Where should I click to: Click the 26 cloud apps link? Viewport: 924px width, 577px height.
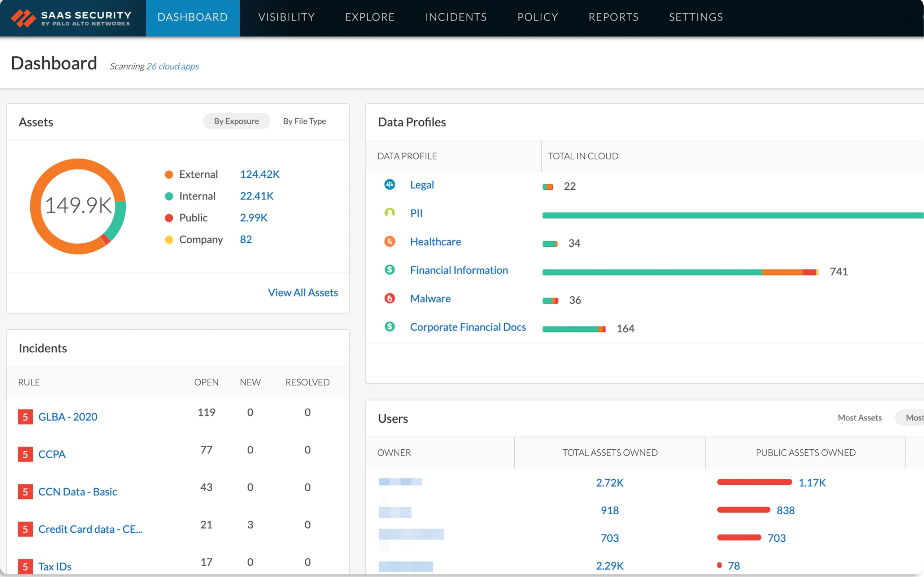tap(172, 66)
